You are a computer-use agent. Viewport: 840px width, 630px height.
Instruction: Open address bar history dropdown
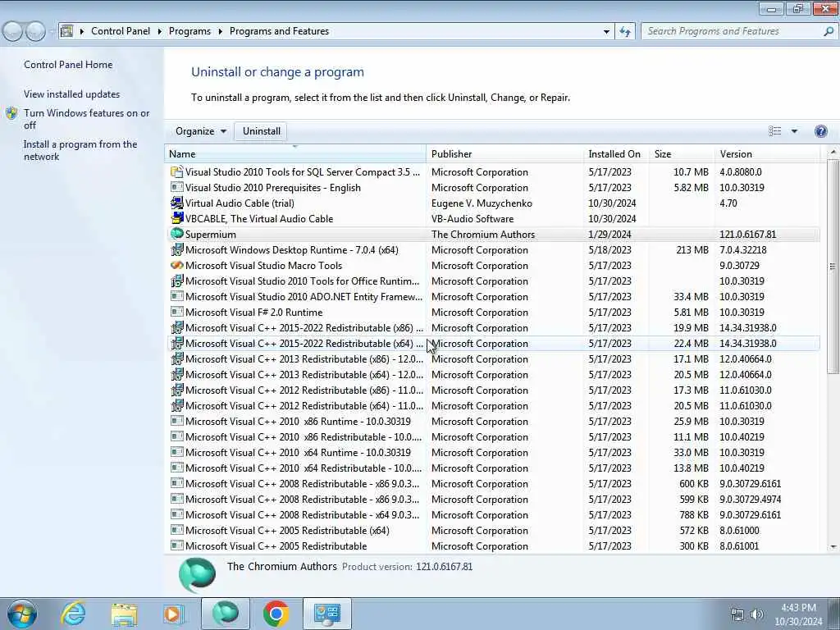tap(606, 32)
